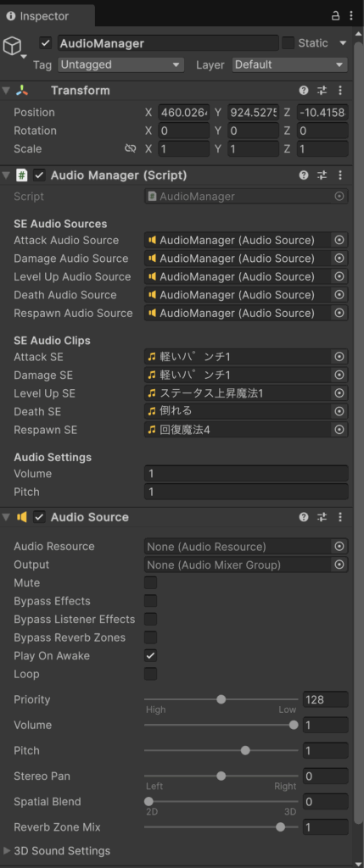Open Audio Manager script preset settings icon
364x868 pixels.
(322, 175)
